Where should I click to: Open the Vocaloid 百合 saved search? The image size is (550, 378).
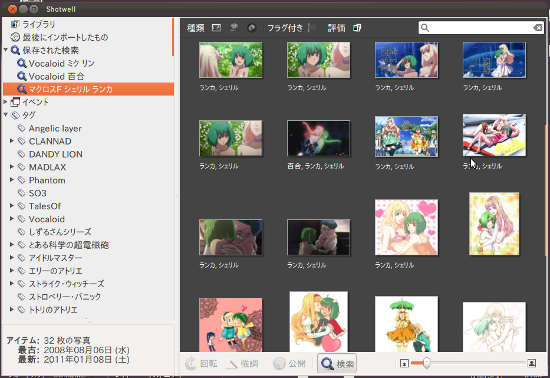pos(88,76)
